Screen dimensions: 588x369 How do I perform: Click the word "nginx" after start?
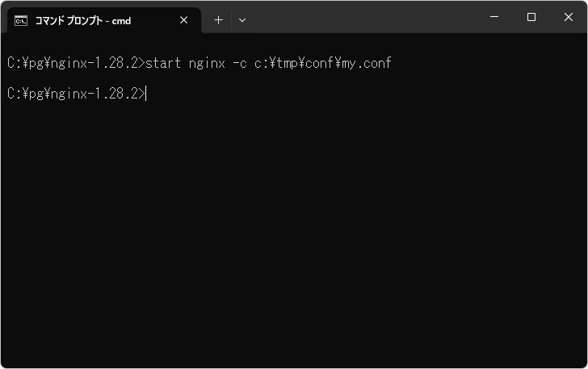coord(204,63)
